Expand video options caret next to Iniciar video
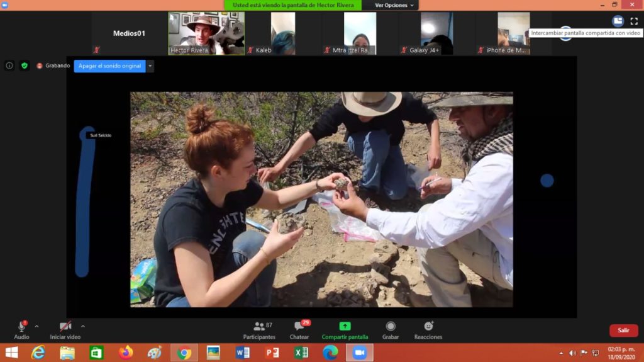The width and height of the screenshot is (644, 362). coord(83,327)
